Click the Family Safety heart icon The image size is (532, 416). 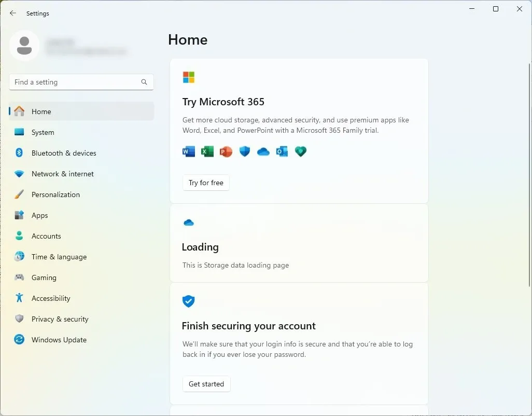tap(300, 151)
